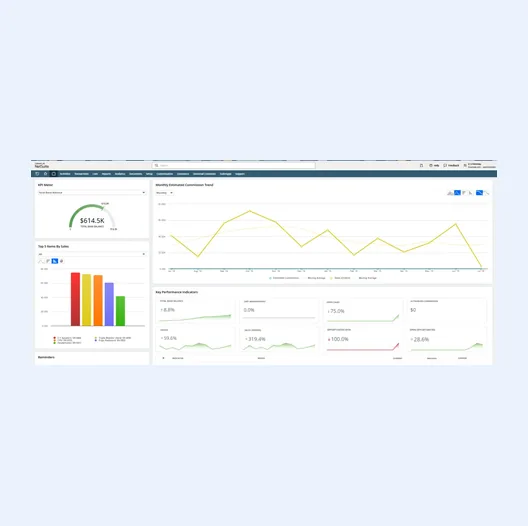The image size is (528, 526).
Task: Click the last line icon in Commission Trend toolbar
Action: (487, 193)
